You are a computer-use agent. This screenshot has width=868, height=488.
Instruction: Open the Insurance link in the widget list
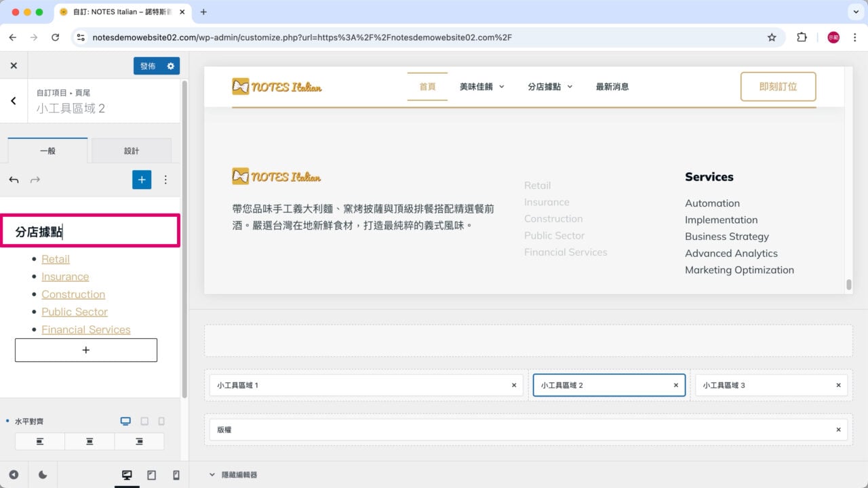pos(65,277)
